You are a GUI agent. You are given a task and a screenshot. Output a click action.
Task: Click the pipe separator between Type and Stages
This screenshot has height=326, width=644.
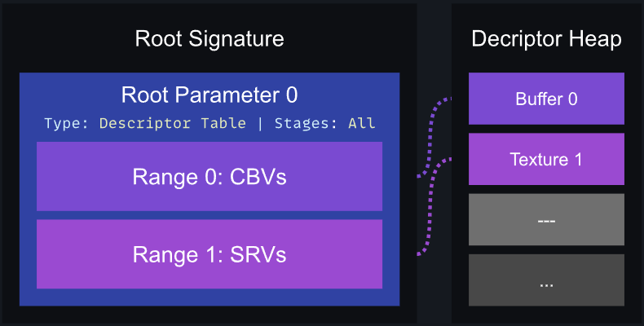click(260, 123)
